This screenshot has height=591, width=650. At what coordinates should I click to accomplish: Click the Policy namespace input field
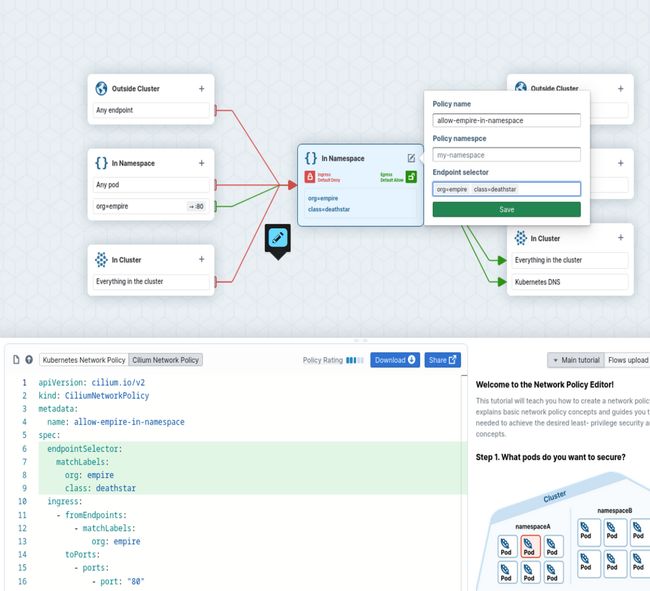[506, 155]
